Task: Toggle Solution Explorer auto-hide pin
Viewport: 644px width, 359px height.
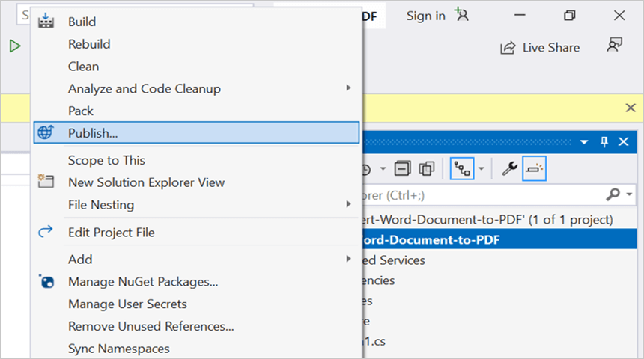Action: [x=604, y=142]
